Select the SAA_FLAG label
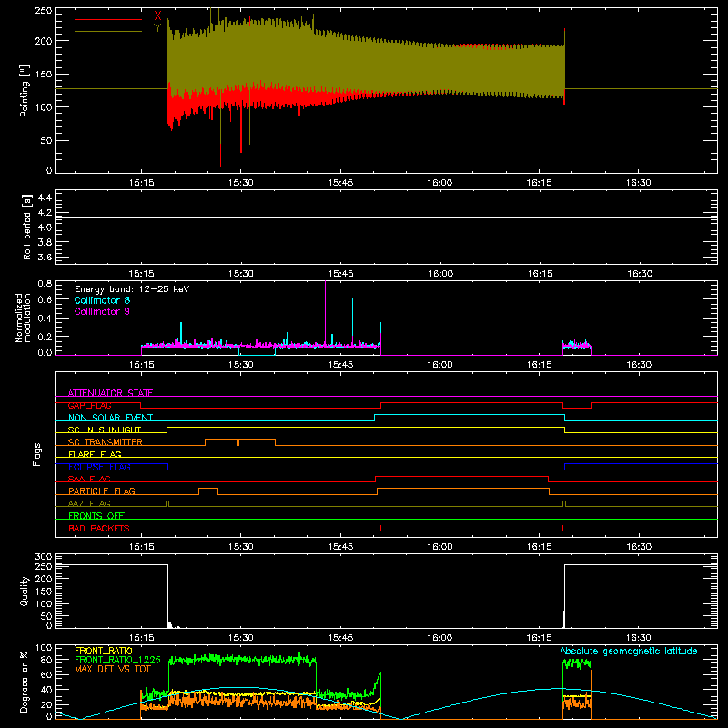The width and height of the screenshot is (728, 728). click(x=89, y=479)
